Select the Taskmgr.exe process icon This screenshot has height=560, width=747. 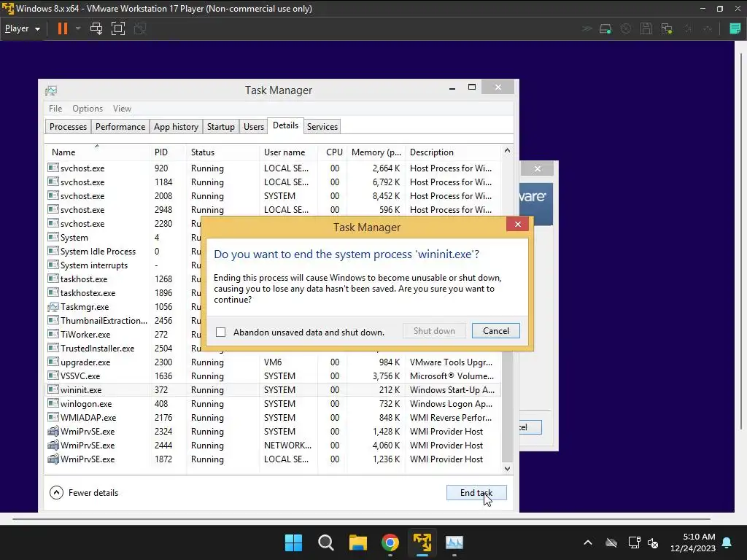(x=53, y=307)
